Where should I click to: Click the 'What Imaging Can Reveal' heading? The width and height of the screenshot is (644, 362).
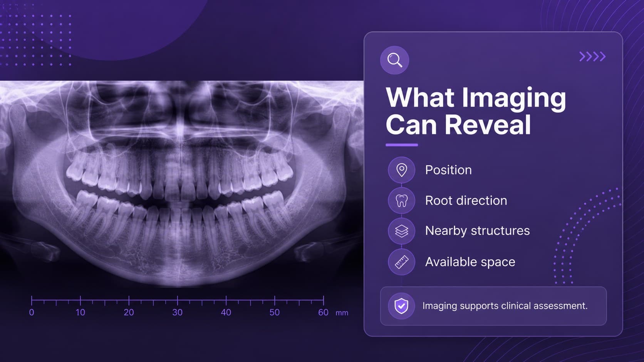pyautogui.click(x=476, y=111)
